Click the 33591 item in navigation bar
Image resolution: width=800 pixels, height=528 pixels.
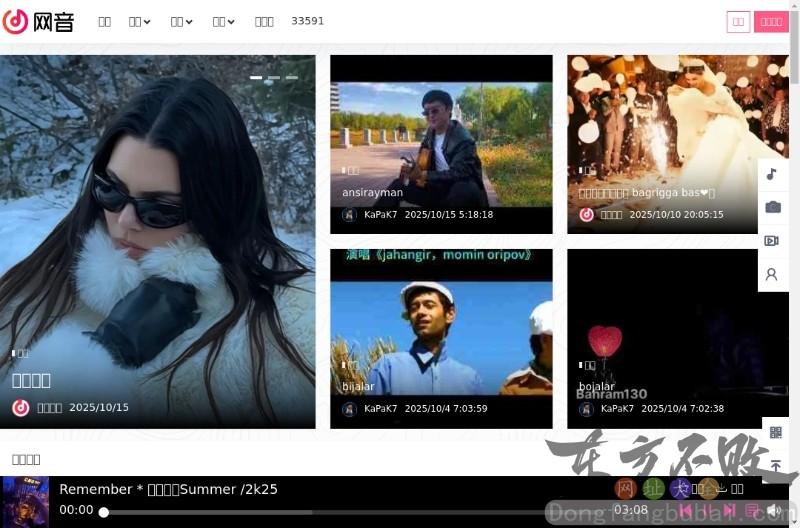tap(307, 21)
